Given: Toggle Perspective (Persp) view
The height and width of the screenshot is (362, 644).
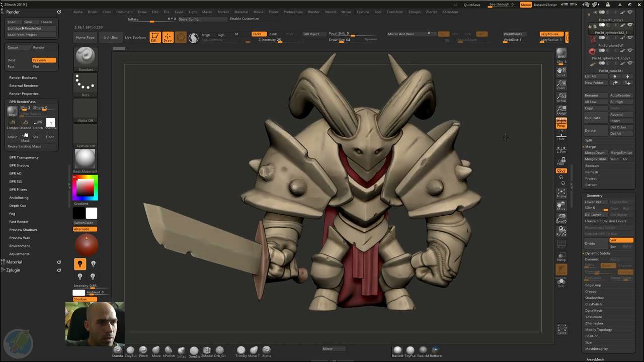Looking at the screenshot, I should pos(561,123).
